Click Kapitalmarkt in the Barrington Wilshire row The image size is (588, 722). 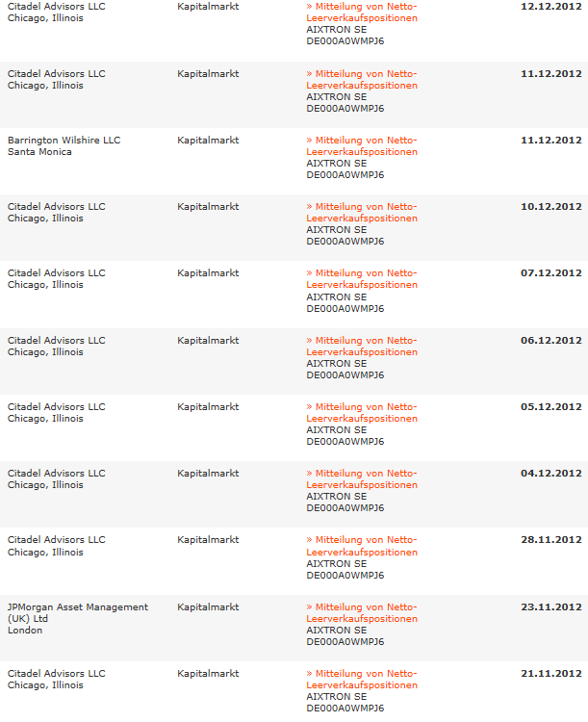click(208, 140)
